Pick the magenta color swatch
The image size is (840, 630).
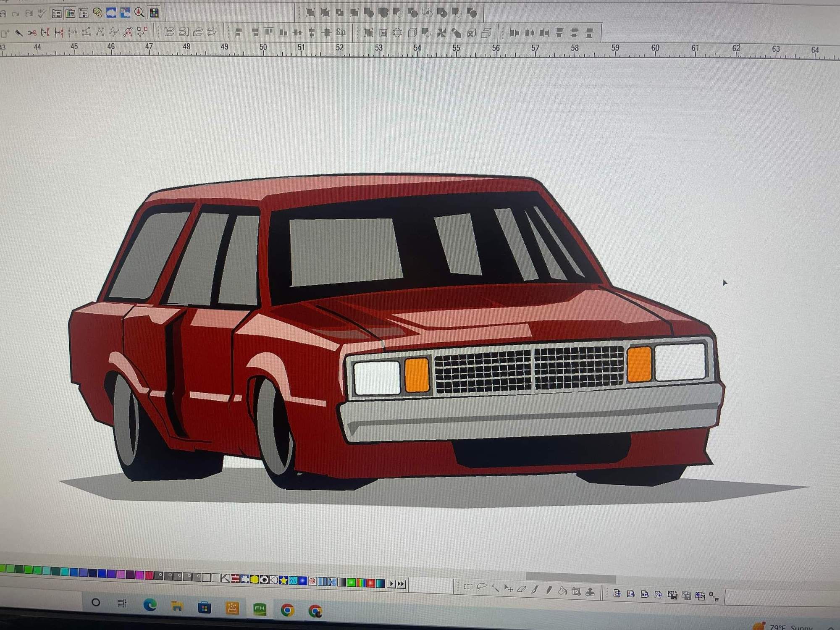pos(140,575)
